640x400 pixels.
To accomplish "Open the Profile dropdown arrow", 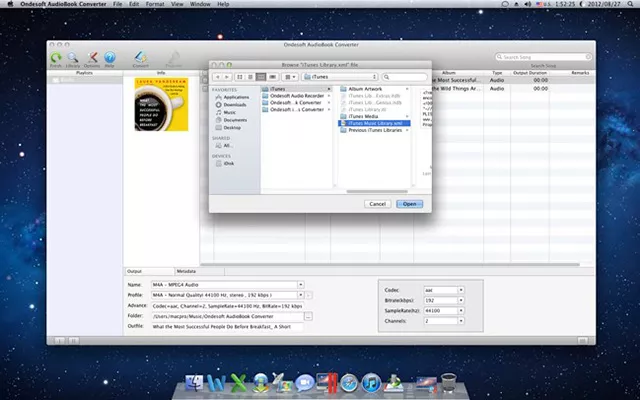I will tap(301, 295).
